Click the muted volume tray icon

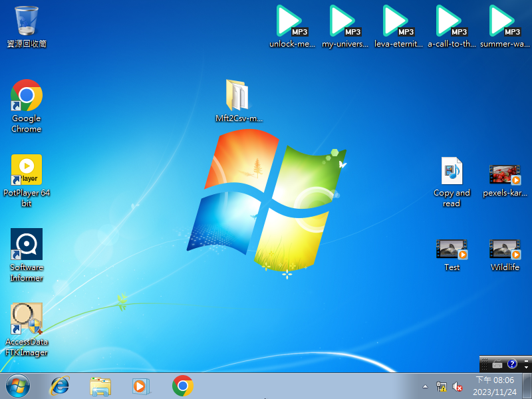458,386
